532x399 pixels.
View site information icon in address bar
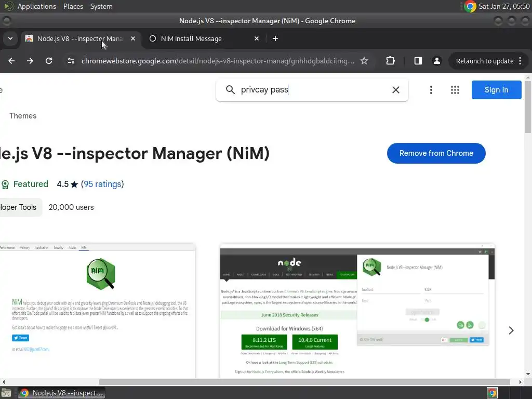(71, 61)
